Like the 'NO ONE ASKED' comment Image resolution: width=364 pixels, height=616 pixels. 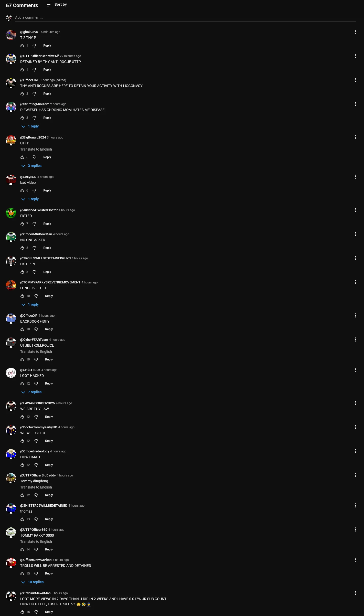22,248
